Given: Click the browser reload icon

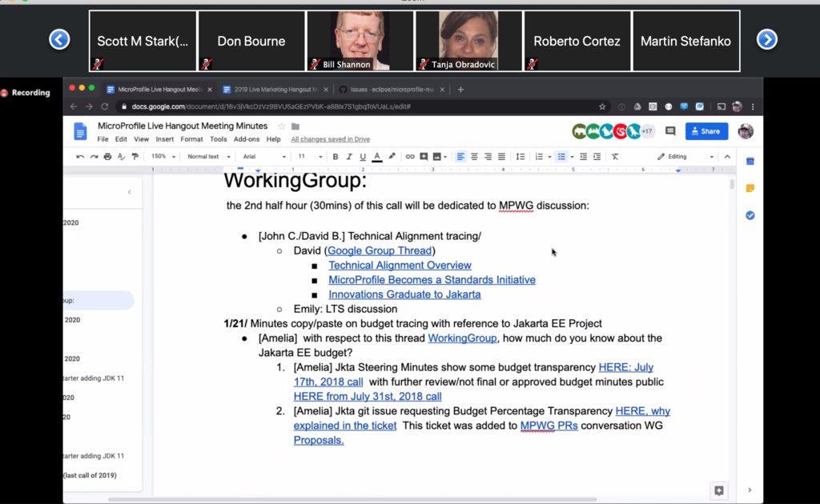Looking at the screenshot, I should click(105, 106).
